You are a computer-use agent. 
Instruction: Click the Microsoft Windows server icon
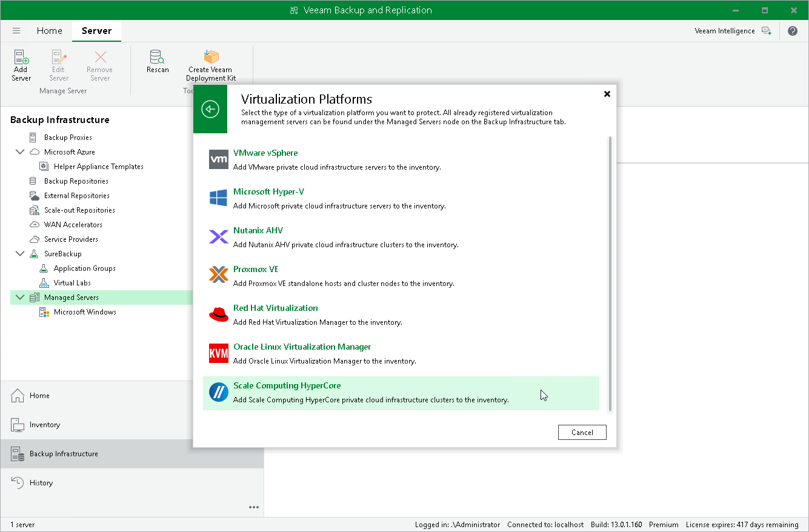(44, 312)
